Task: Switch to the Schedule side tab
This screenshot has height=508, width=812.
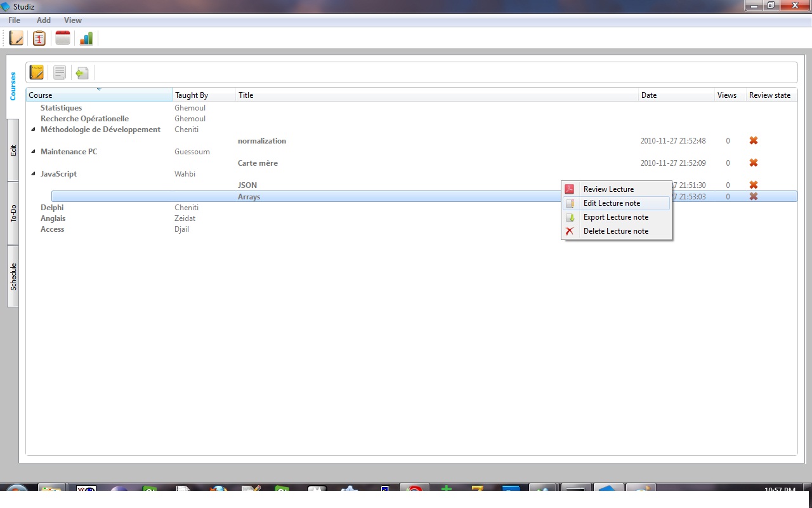Action: (x=13, y=276)
